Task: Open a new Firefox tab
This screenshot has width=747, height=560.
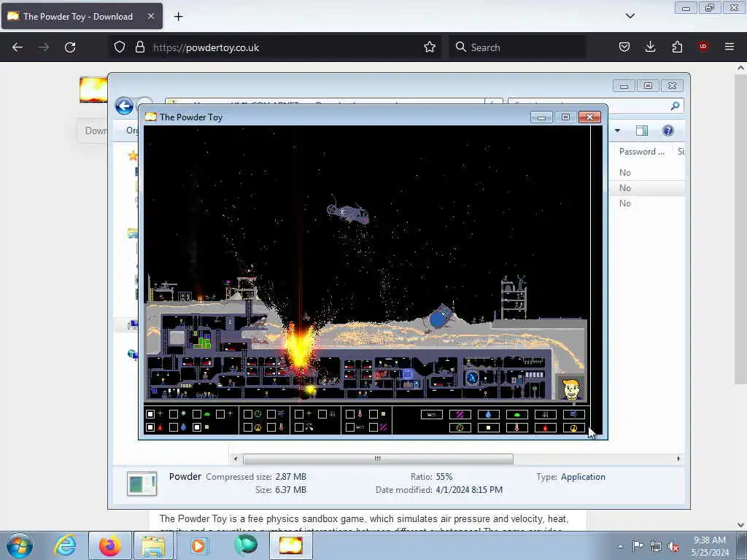Action: 178,17
